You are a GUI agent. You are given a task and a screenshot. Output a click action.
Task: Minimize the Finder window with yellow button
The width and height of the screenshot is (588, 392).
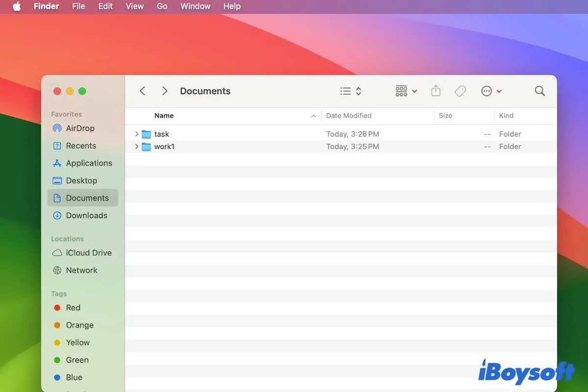tap(70, 91)
